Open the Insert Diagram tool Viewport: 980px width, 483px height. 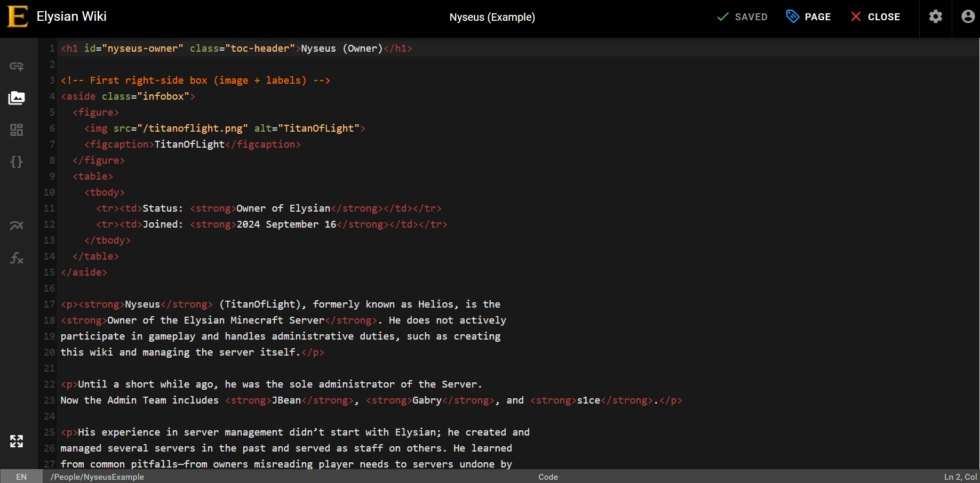point(17,226)
